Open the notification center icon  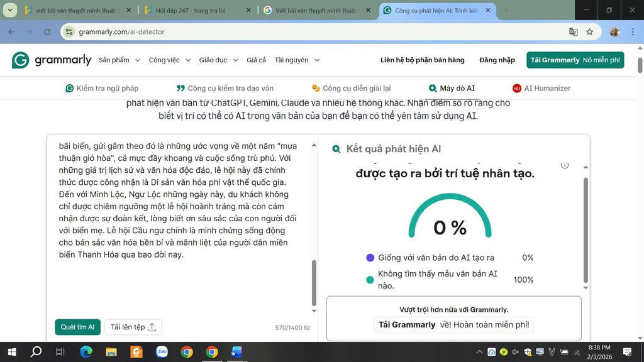[627, 352]
